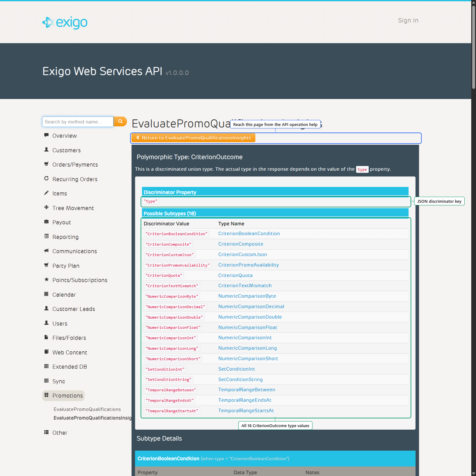Open the Customer Leads section
476x476 pixels.
coord(74,309)
